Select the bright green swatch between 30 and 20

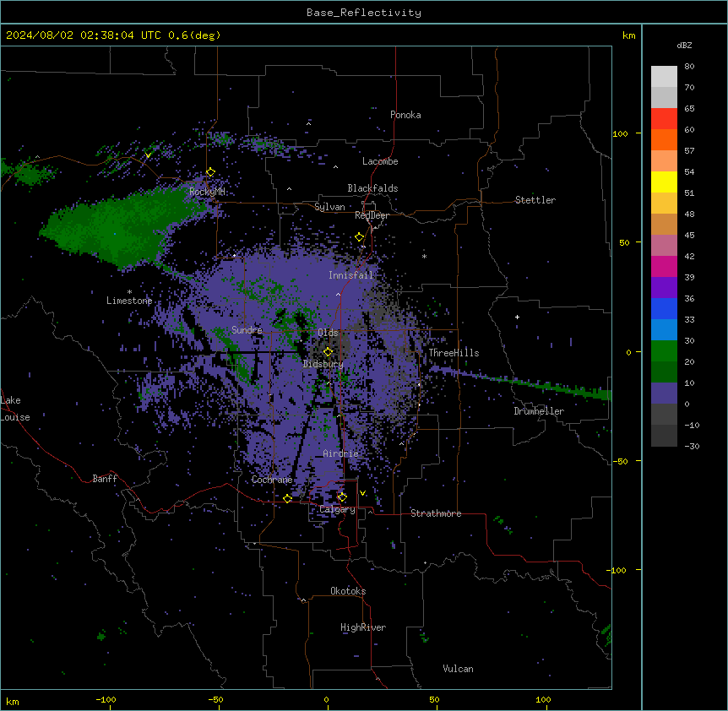point(664,351)
